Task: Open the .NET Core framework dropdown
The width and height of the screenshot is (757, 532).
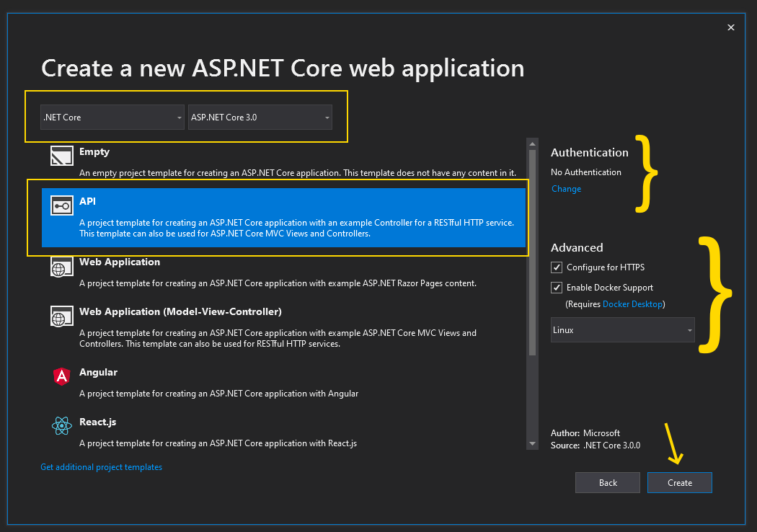Action: click(112, 117)
